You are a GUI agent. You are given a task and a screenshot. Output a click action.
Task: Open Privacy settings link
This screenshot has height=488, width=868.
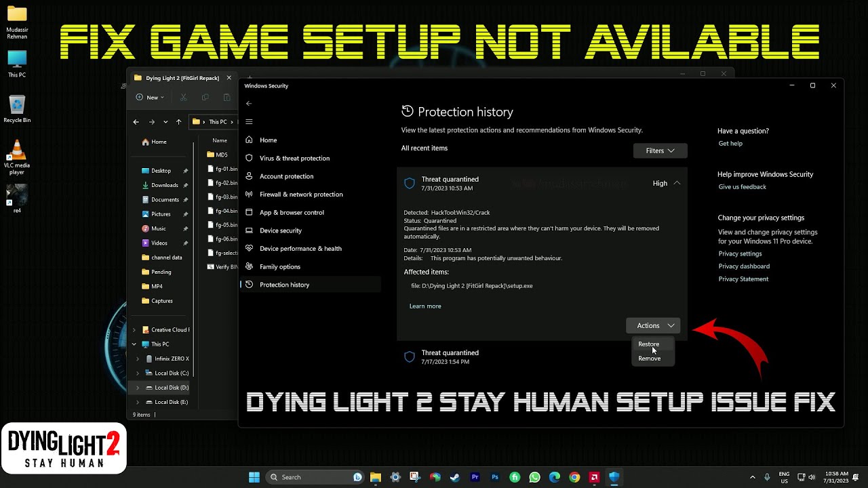point(740,253)
